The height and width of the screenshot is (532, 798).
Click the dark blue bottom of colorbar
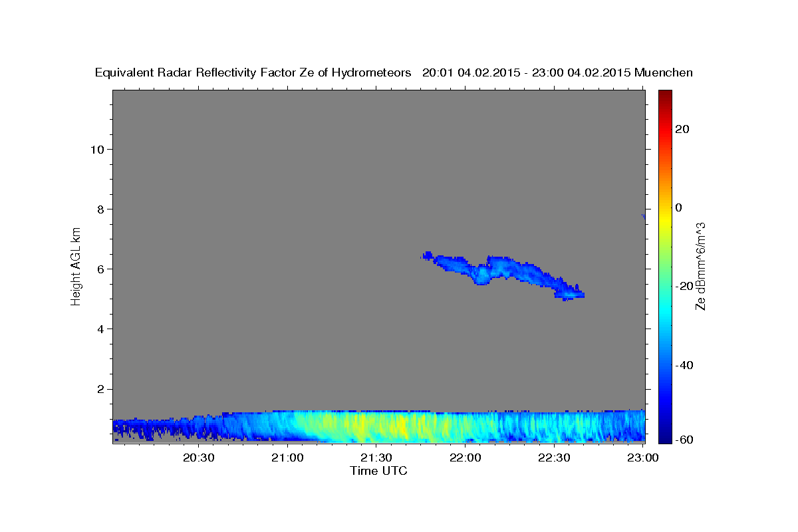(666, 436)
